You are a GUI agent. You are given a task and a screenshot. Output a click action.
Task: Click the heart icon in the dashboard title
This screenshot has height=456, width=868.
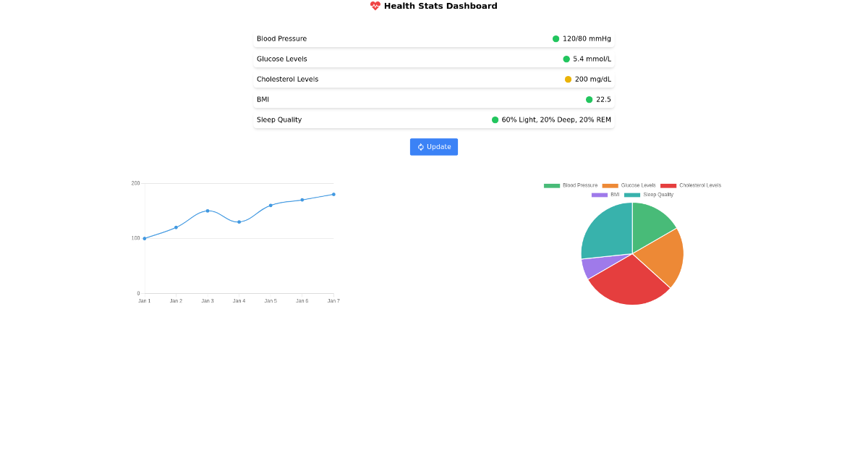point(375,6)
